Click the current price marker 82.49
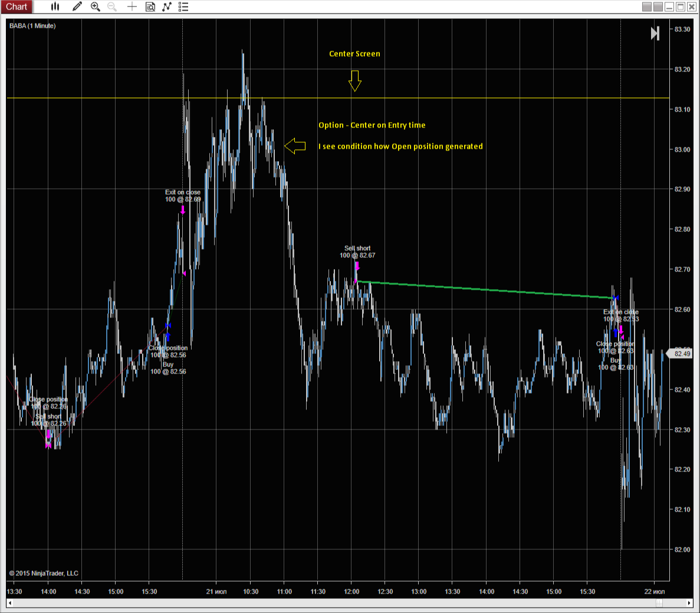The image size is (700, 613). (x=681, y=354)
